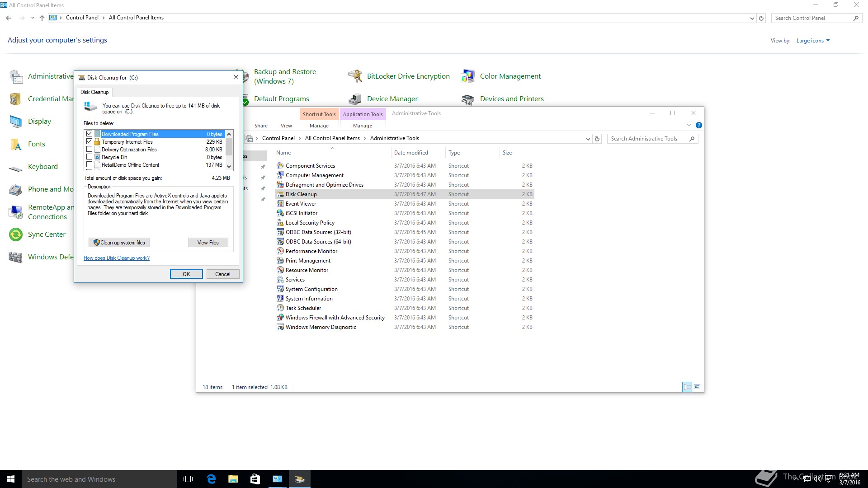
Task: Select Defragment and Optimize Drives icon
Action: tap(280, 185)
